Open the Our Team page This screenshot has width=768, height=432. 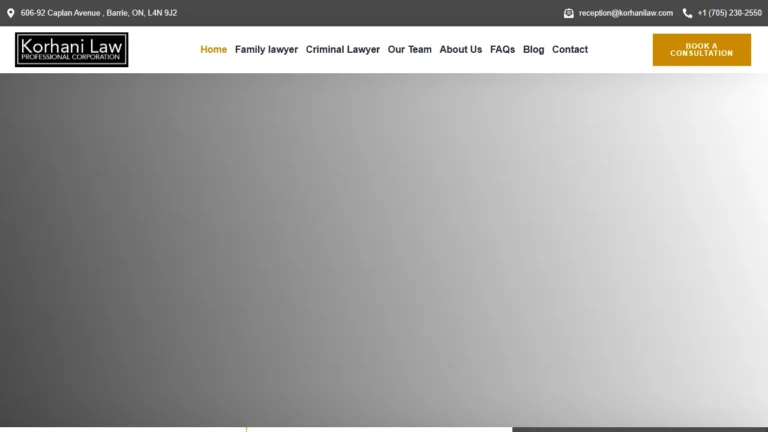409,49
